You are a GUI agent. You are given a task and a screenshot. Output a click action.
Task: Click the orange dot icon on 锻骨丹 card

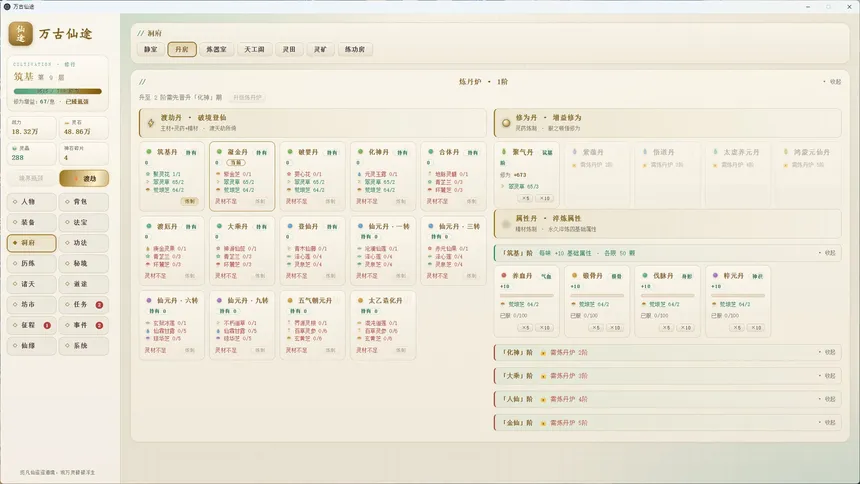(x=574, y=275)
